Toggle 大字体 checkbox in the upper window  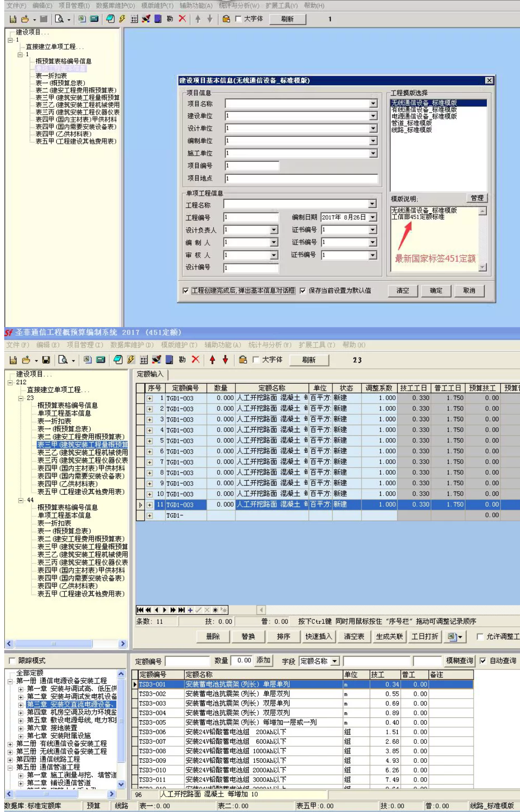point(238,19)
